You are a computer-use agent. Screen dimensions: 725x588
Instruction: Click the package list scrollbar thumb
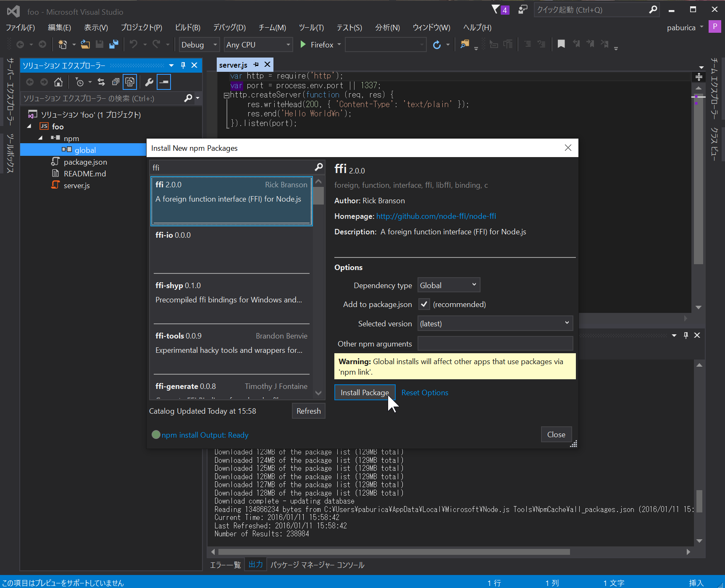coord(318,196)
